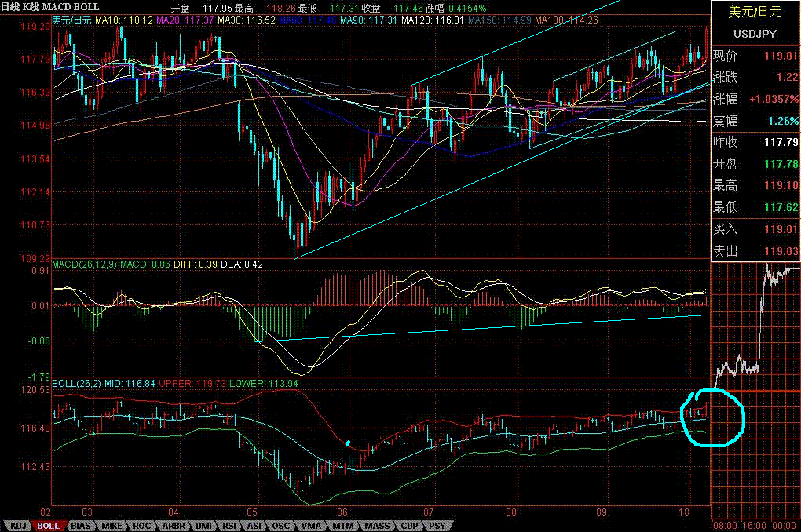
Task: Display the DMI indicator
Action: 204,526
